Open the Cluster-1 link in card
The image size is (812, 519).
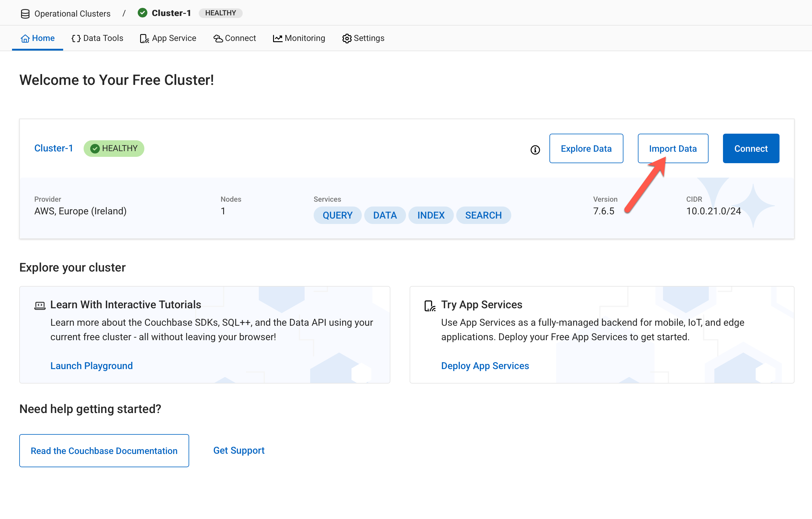[54, 148]
